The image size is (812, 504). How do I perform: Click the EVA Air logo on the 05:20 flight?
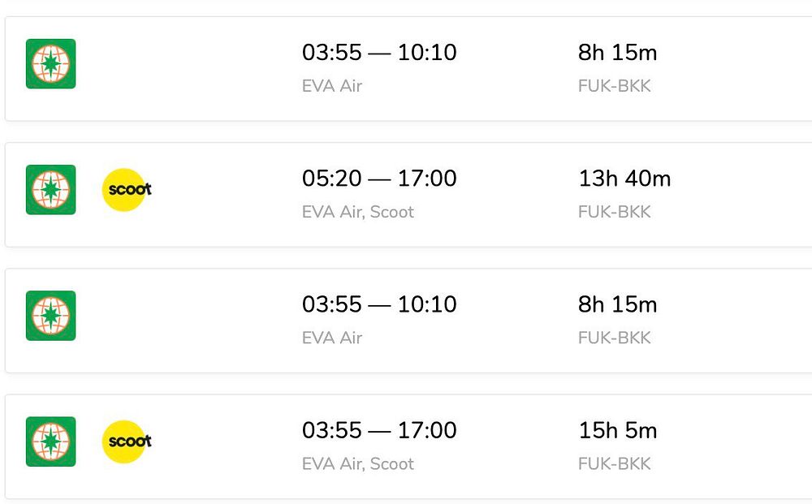point(50,190)
